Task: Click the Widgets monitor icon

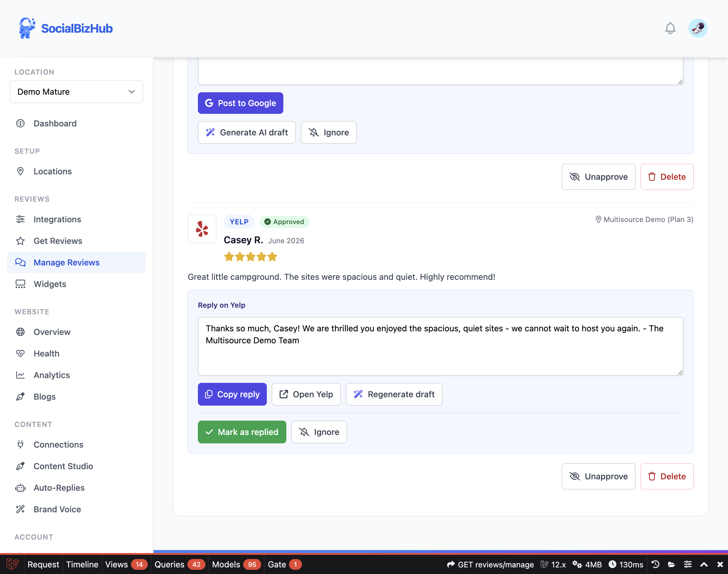Action: pos(20,284)
